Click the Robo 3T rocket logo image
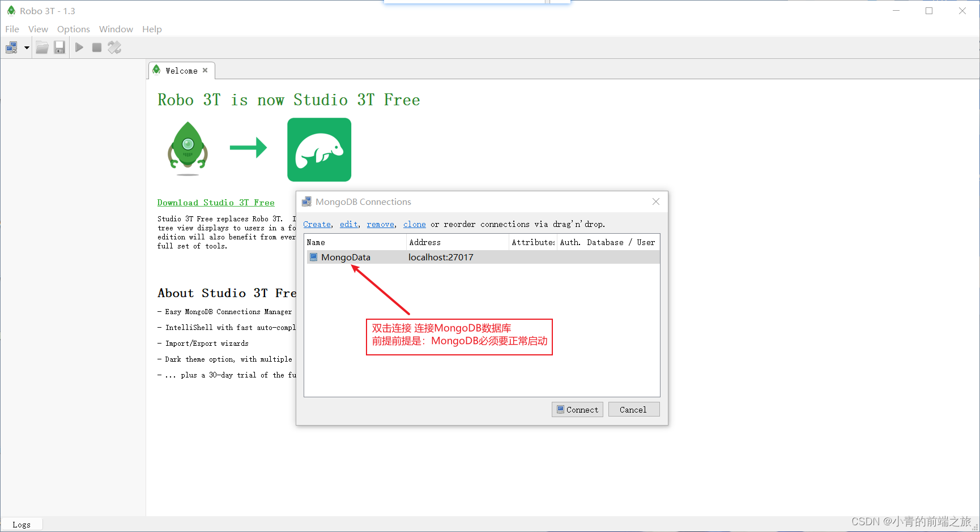 click(188, 148)
